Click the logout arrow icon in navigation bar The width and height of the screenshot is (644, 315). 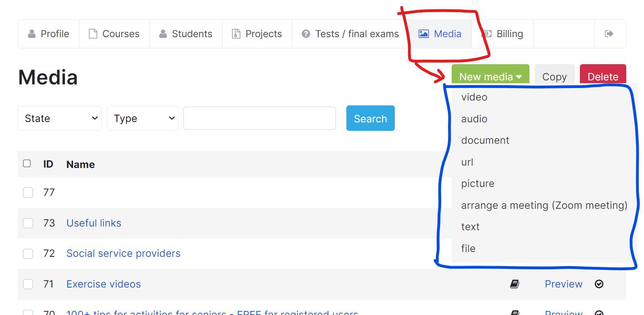pyautogui.click(x=609, y=34)
